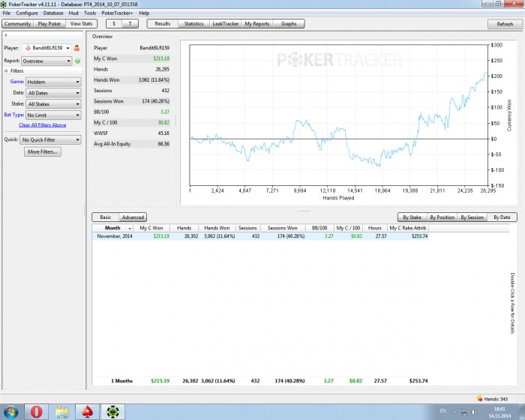525x420 pixels.
Task: Open the File menu
Action: [x=6, y=13]
